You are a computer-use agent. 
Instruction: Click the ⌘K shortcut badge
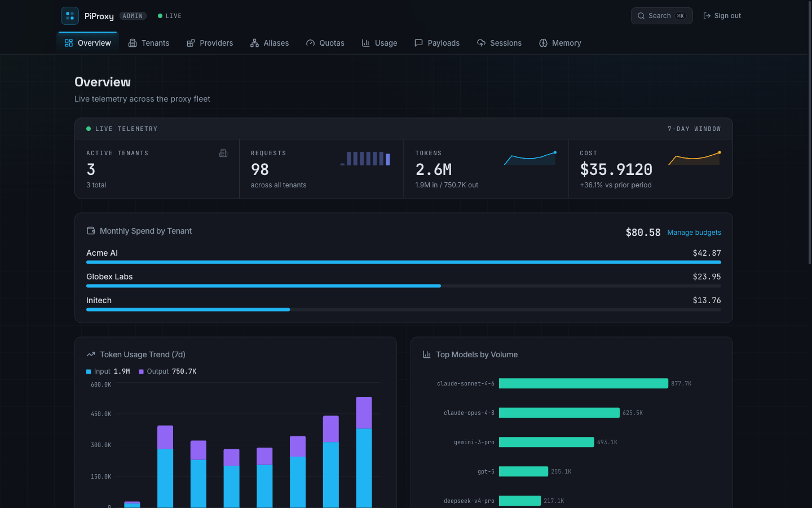[x=681, y=16]
